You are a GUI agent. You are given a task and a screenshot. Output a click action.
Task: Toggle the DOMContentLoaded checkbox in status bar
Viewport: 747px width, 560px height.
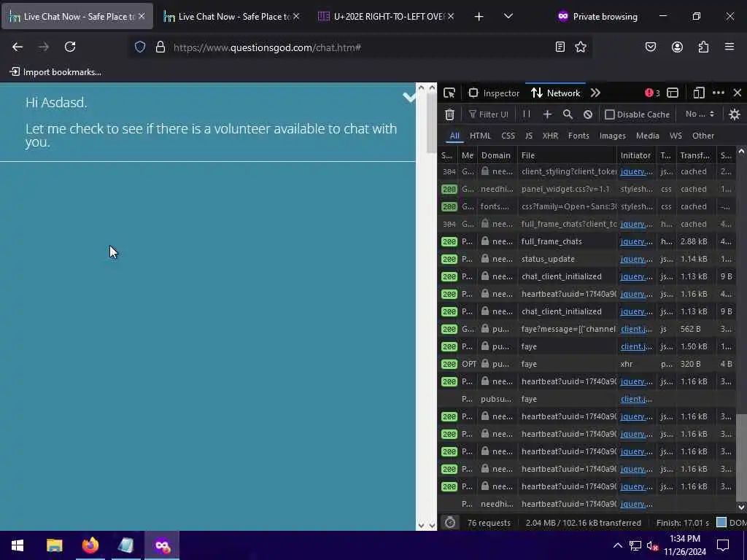click(x=721, y=523)
